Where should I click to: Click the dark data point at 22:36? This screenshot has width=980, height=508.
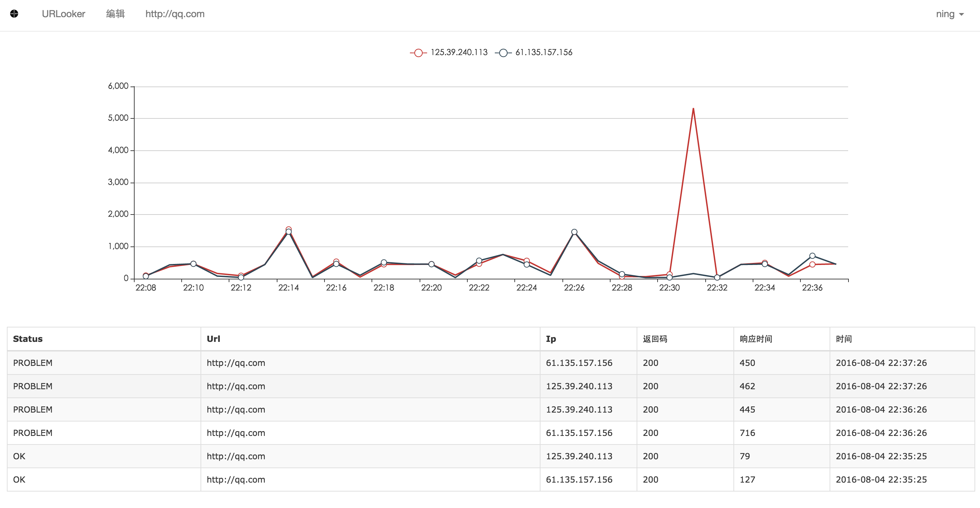(812, 256)
